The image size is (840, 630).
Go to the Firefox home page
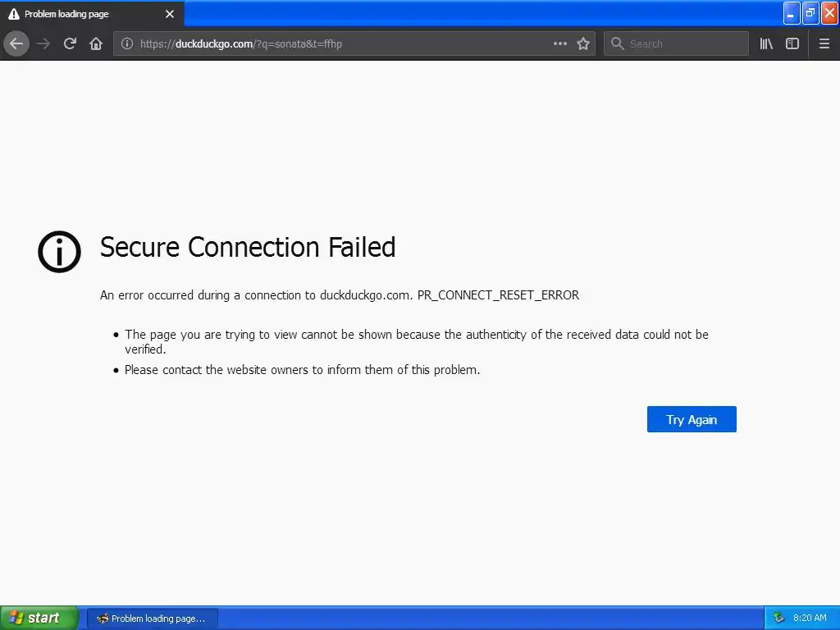pos(96,43)
